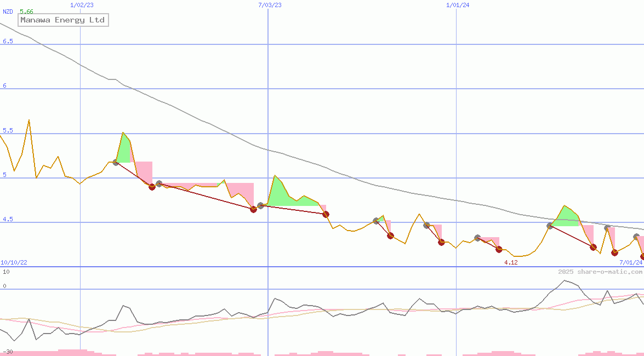Click the green 5.66 price value
The width and height of the screenshot is (644, 356).
[26, 12]
